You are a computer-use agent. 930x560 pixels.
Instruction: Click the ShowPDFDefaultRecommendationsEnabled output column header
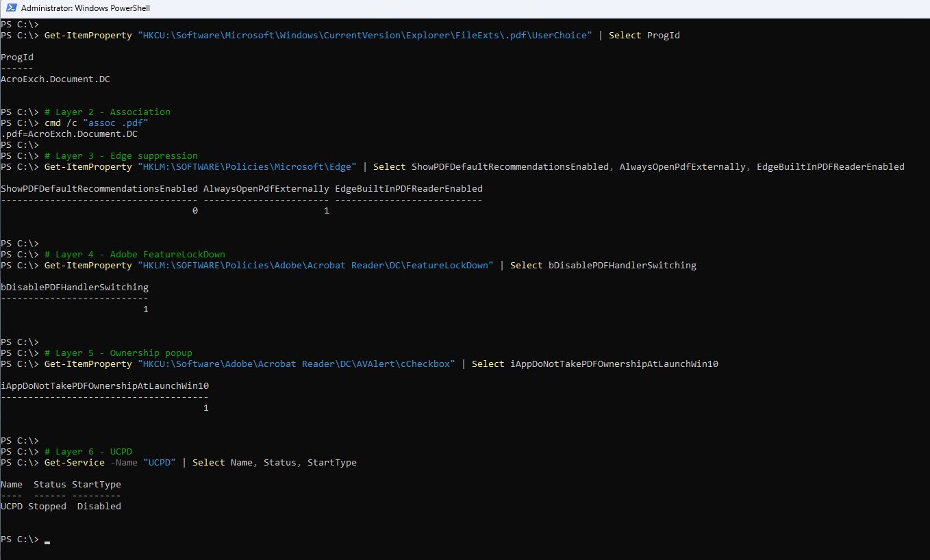click(99, 188)
